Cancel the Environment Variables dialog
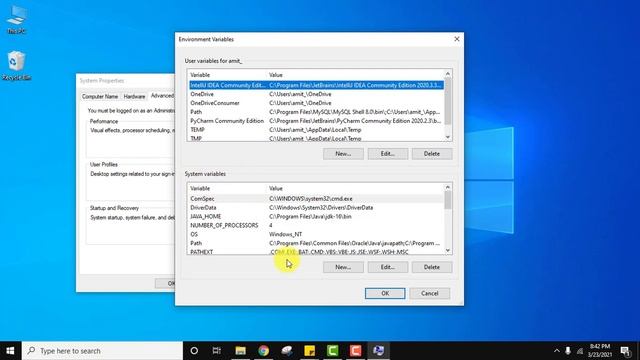 (429, 293)
